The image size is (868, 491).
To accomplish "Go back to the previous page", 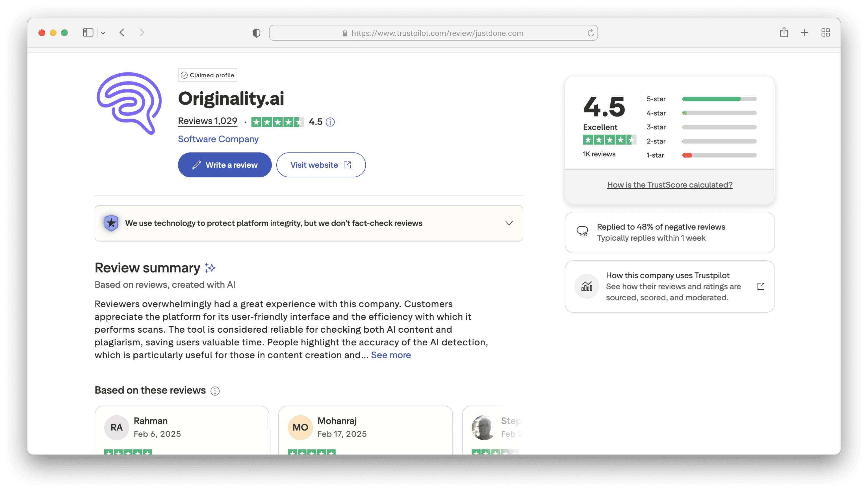I will [122, 33].
